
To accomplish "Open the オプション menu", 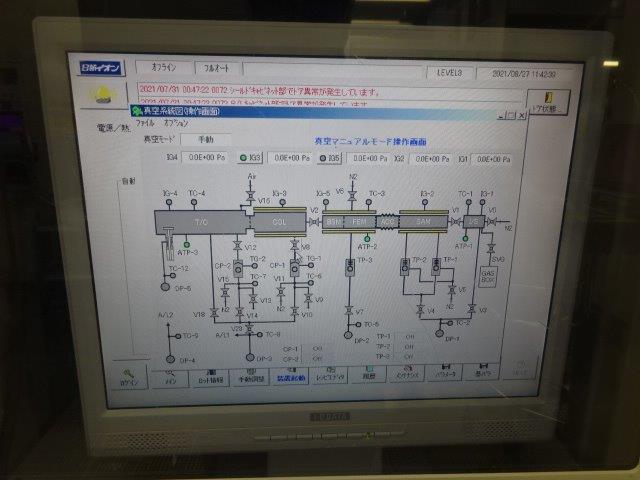I will point(176,122).
